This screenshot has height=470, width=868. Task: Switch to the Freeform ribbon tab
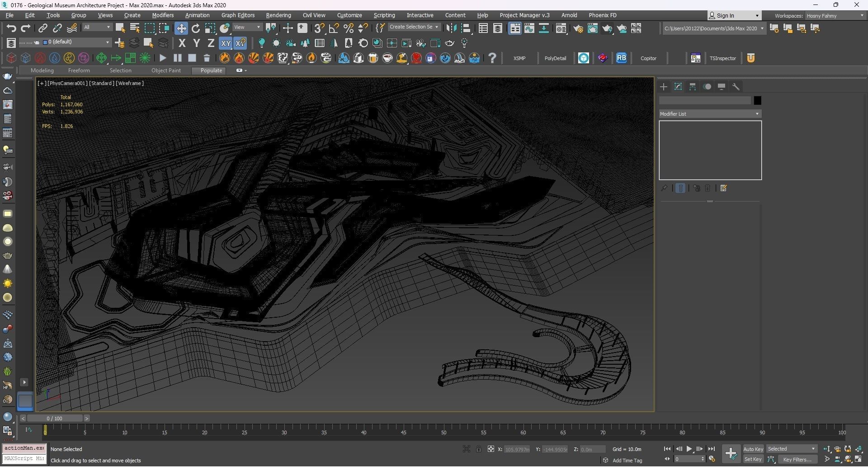tap(79, 70)
